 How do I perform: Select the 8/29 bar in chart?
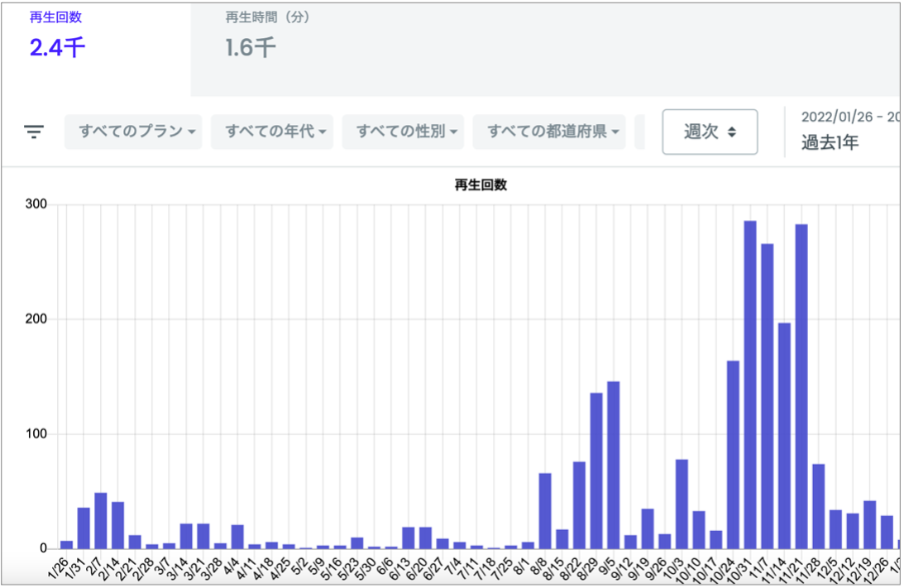596,471
